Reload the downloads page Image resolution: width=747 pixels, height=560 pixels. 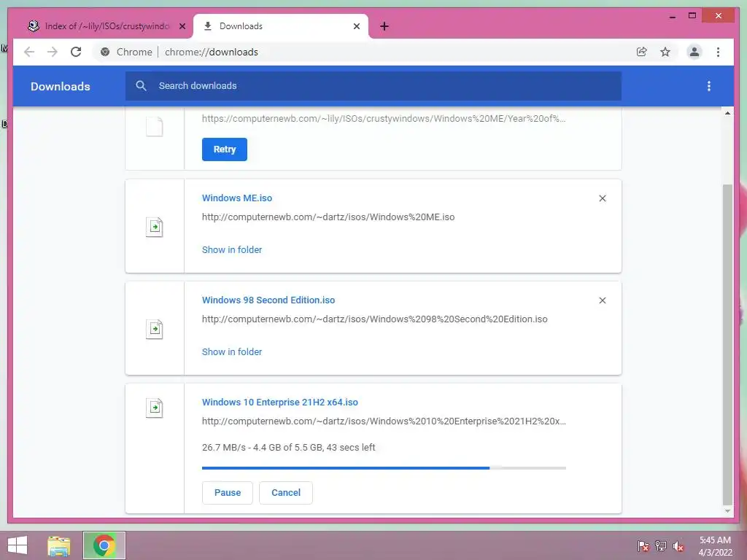(x=76, y=52)
